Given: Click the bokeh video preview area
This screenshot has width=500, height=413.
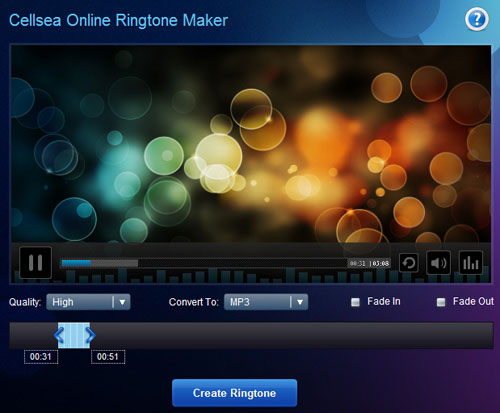Looking at the screenshot, I should coord(251,144).
